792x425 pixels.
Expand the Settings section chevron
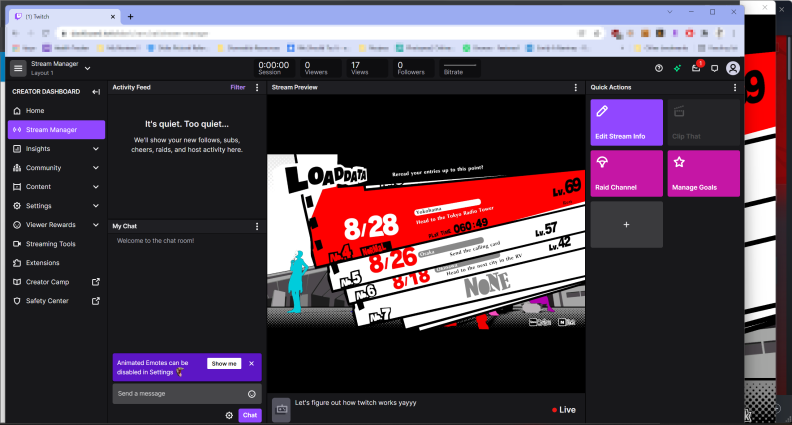96,206
